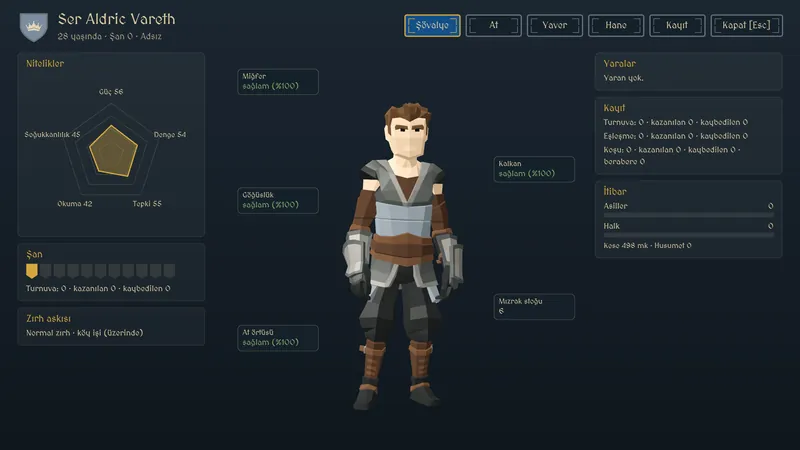Click the gold filled Şan shield pip

32,271
